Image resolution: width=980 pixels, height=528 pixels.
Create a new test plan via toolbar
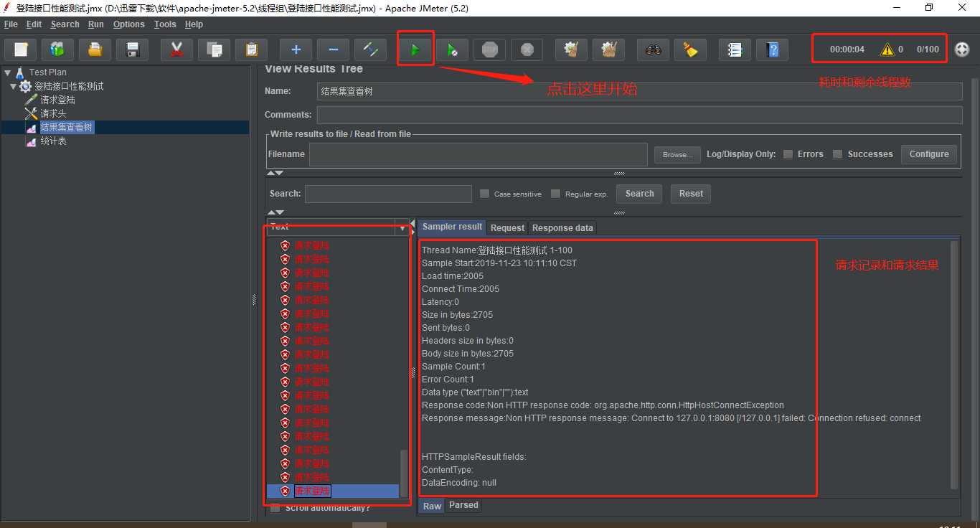21,49
